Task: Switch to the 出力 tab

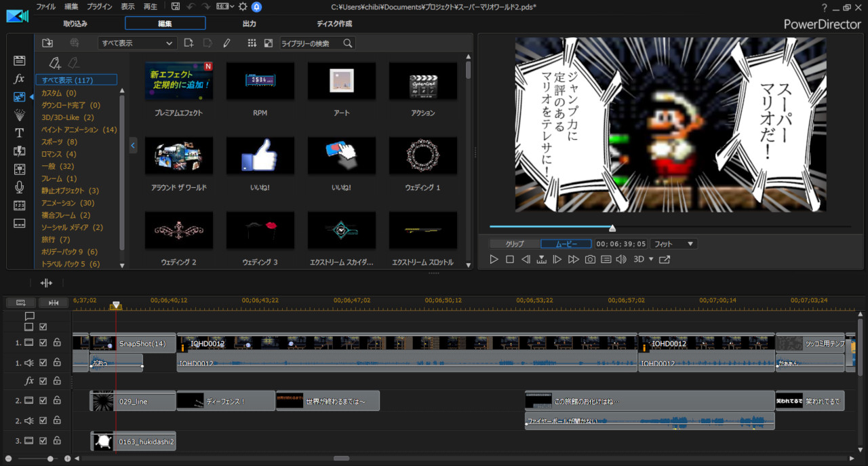Action: pos(249,23)
